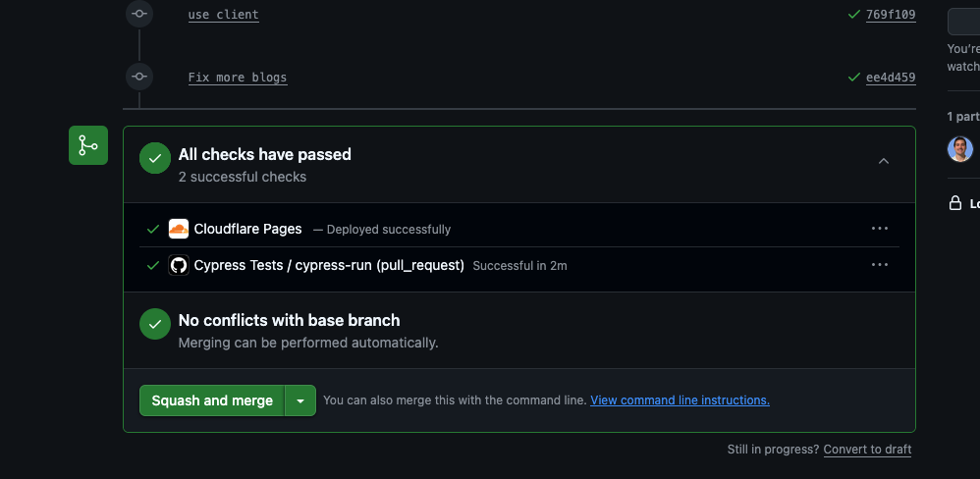Open commit hash 769f109
This screenshot has width=980, height=479.
[891, 15]
